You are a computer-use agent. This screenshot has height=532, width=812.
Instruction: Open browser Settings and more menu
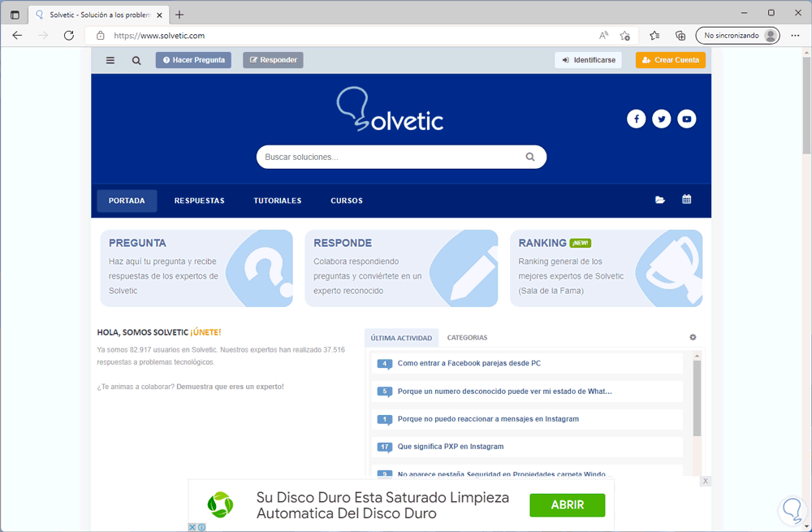pyautogui.click(x=796, y=35)
